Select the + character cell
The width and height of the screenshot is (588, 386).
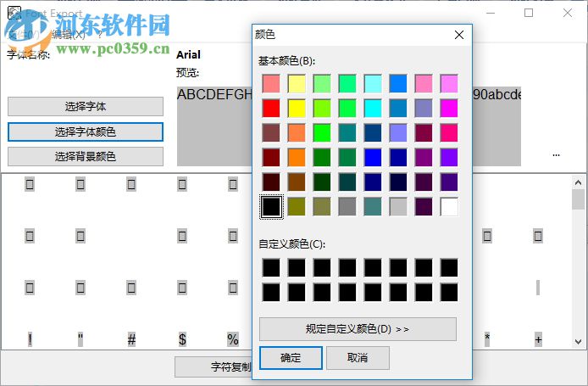pyautogui.click(x=538, y=339)
